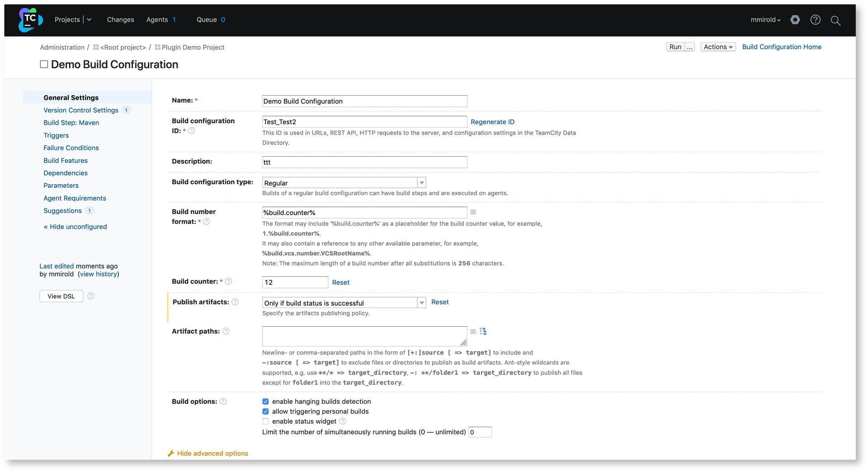Go to Version Control Settings
Viewport: 868px width, 472px height.
coord(81,110)
